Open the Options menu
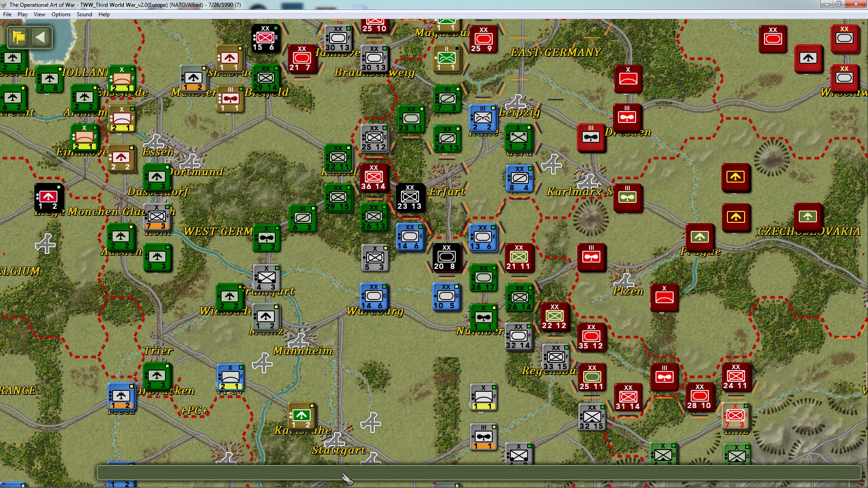 61,14
